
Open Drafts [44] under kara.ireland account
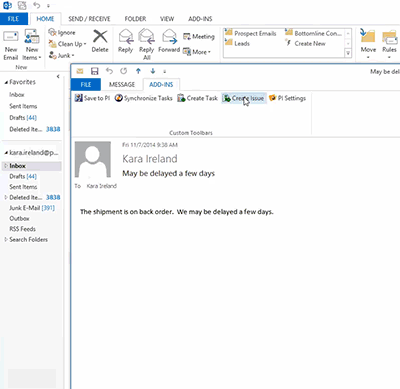pos(23,176)
